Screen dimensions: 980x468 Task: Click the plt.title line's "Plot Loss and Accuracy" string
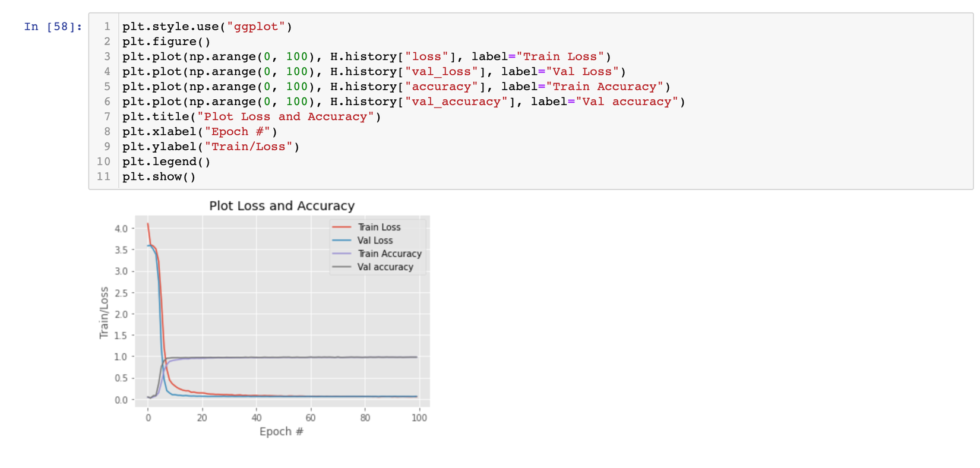click(289, 116)
